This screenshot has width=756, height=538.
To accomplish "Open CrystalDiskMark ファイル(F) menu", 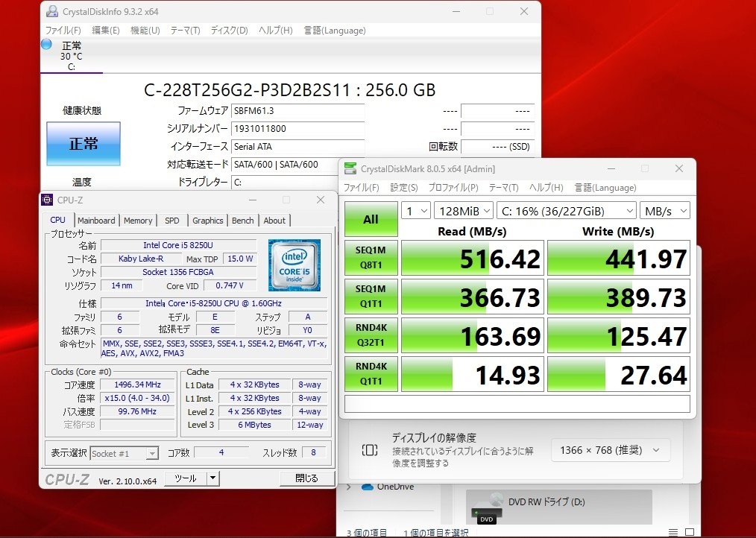I will coord(361,188).
